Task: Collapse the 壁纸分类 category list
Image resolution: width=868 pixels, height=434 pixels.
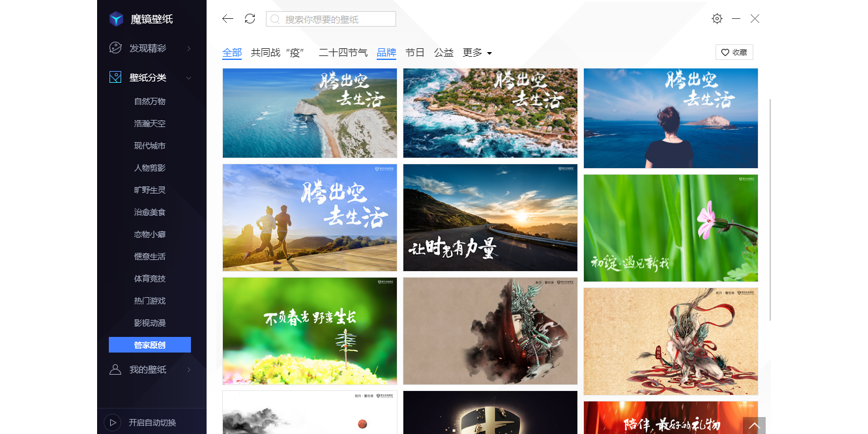Action: [x=189, y=78]
